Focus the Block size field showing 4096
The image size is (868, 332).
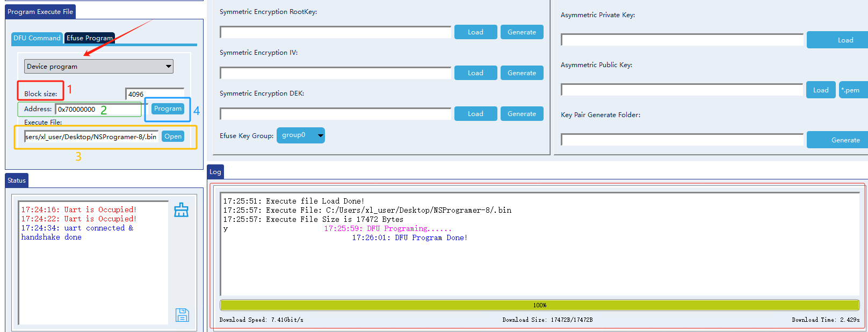tap(155, 94)
